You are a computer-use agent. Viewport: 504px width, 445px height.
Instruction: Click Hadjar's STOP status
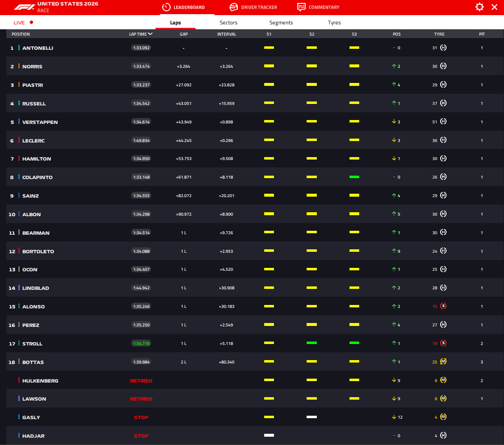pyautogui.click(x=141, y=436)
